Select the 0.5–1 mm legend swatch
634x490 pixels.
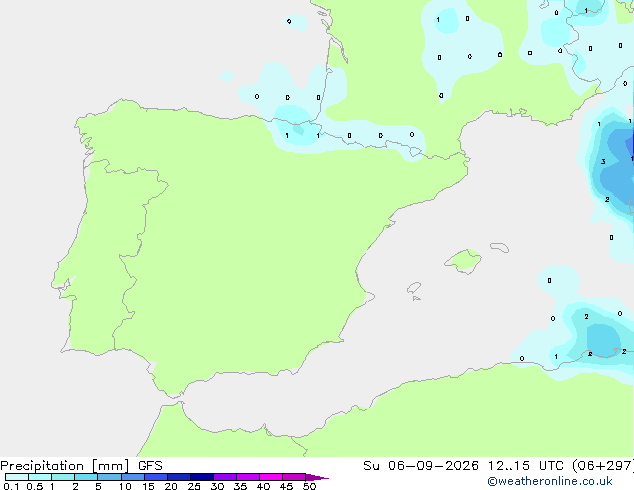click(x=40, y=477)
